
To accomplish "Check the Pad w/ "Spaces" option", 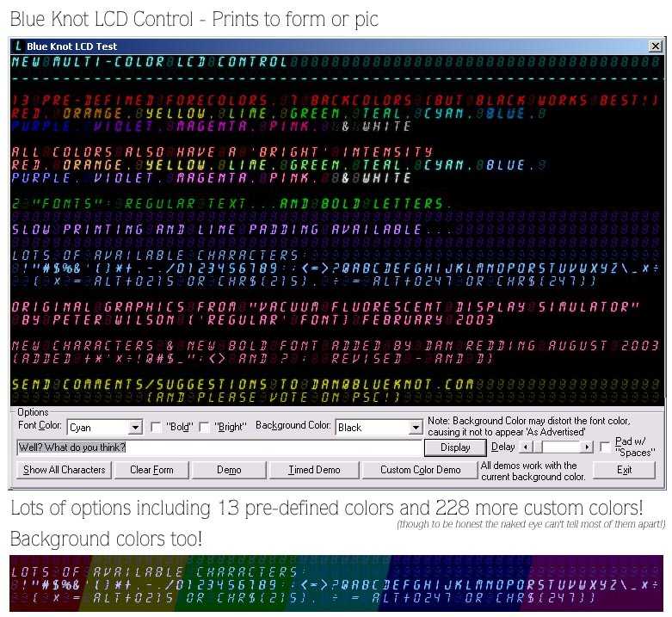I will (x=606, y=447).
